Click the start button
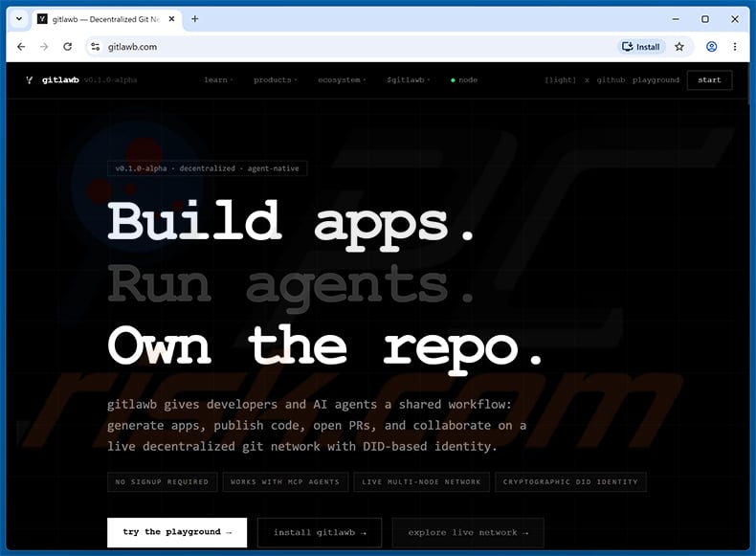 [x=709, y=80]
